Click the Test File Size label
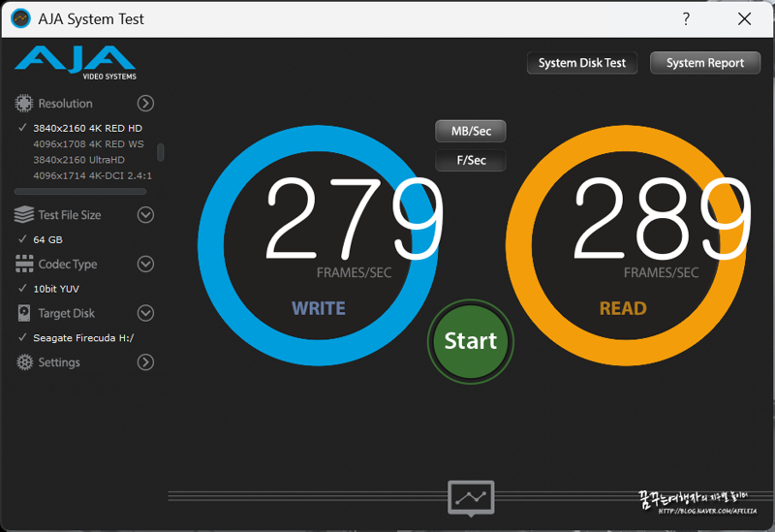 tap(70, 215)
